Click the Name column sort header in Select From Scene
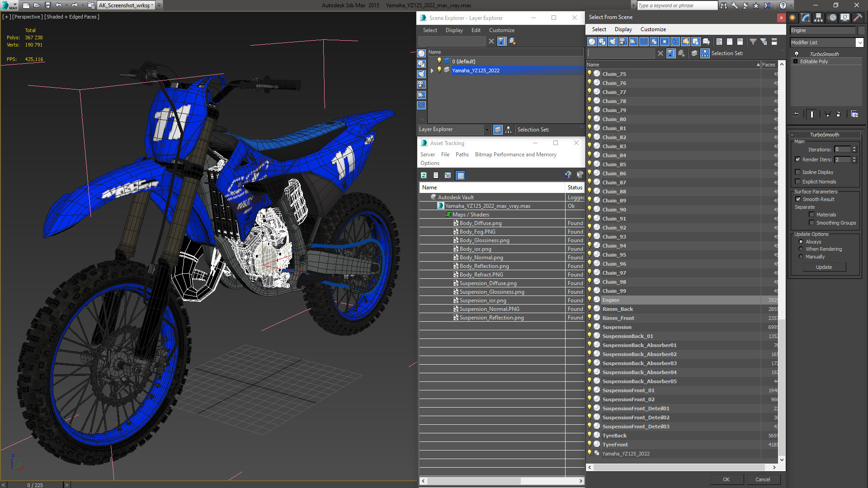The height and width of the screenshot is (488, 868). click(673, 65)
